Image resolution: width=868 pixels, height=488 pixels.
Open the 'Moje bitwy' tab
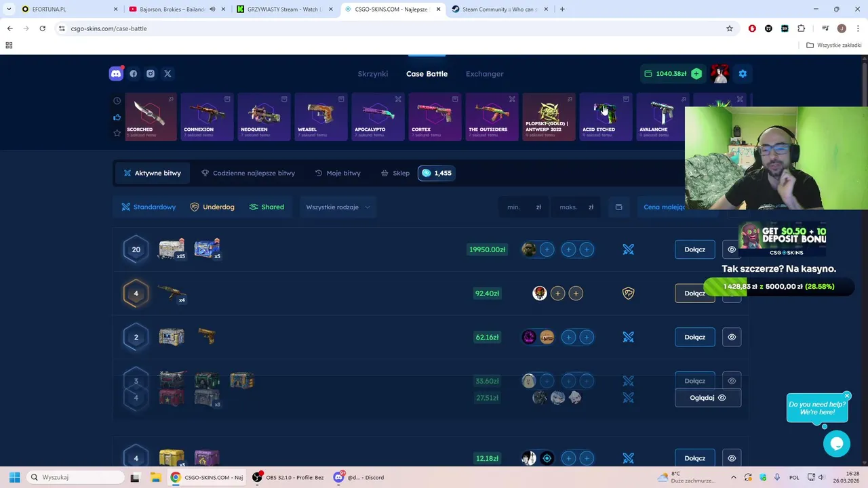point(338,173)
